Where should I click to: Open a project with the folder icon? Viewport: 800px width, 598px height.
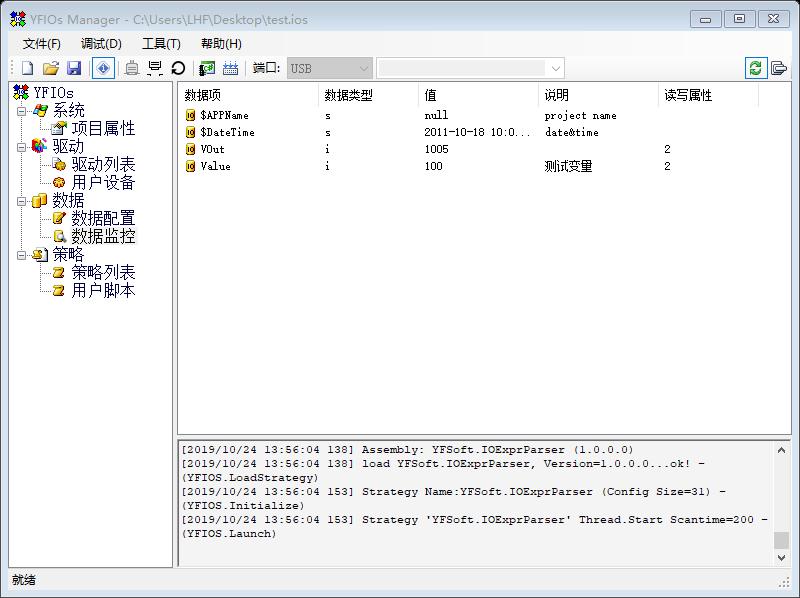tap(51, 68)
